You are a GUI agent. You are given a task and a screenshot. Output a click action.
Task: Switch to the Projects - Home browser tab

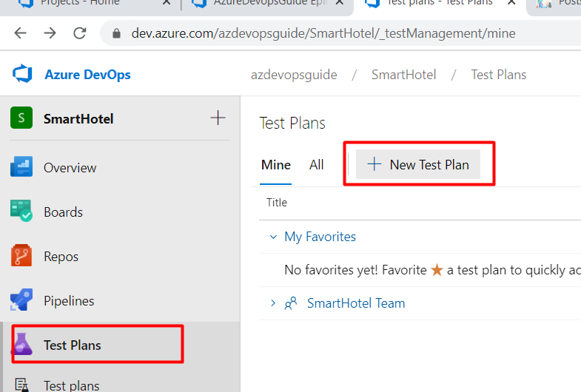[80, 3]
